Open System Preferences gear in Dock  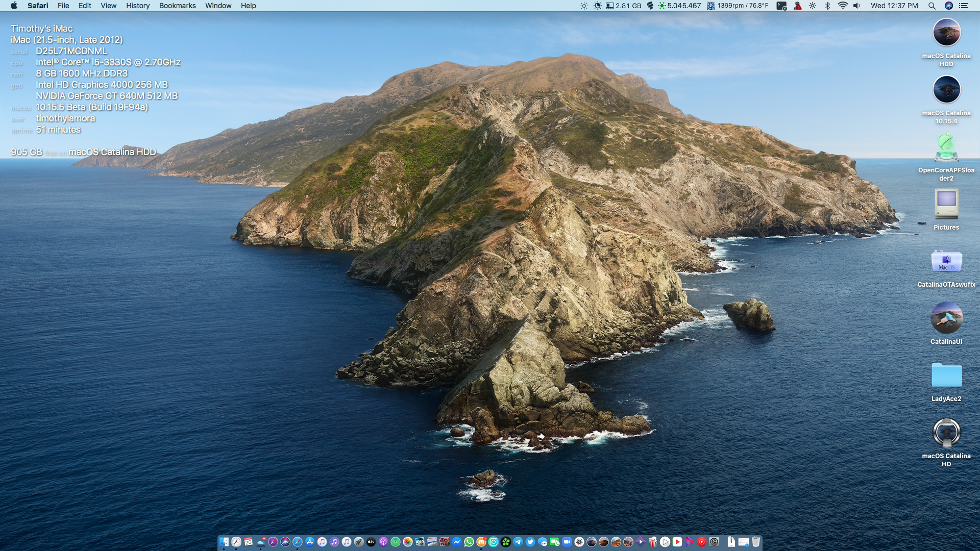[x=714, y=542]
